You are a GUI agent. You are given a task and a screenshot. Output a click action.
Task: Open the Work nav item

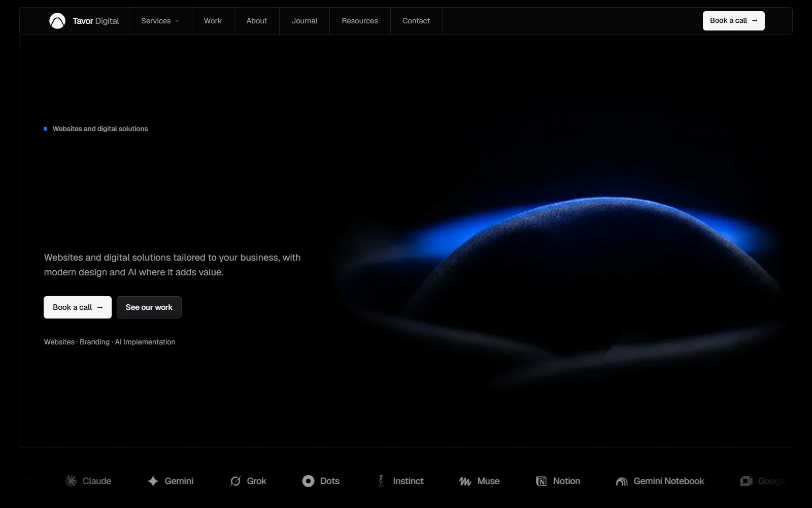pyautogui.click(x=213, y=21)
